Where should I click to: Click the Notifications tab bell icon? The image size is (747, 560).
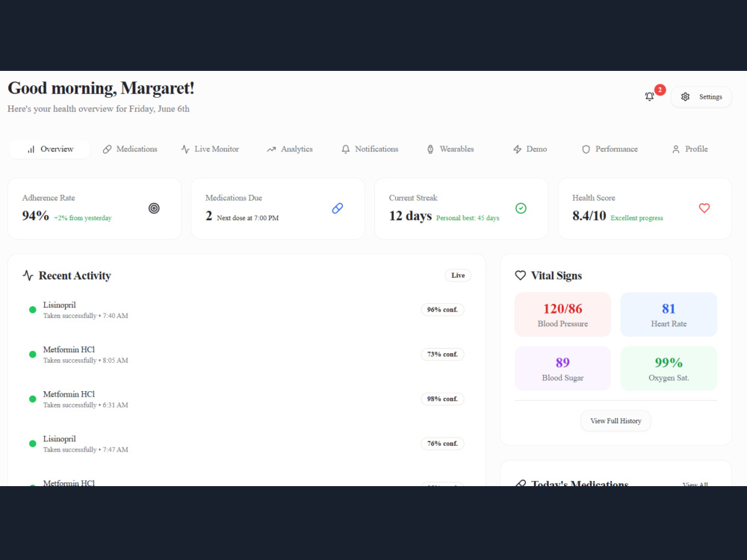pyautogui.click(x=345, y=149)
